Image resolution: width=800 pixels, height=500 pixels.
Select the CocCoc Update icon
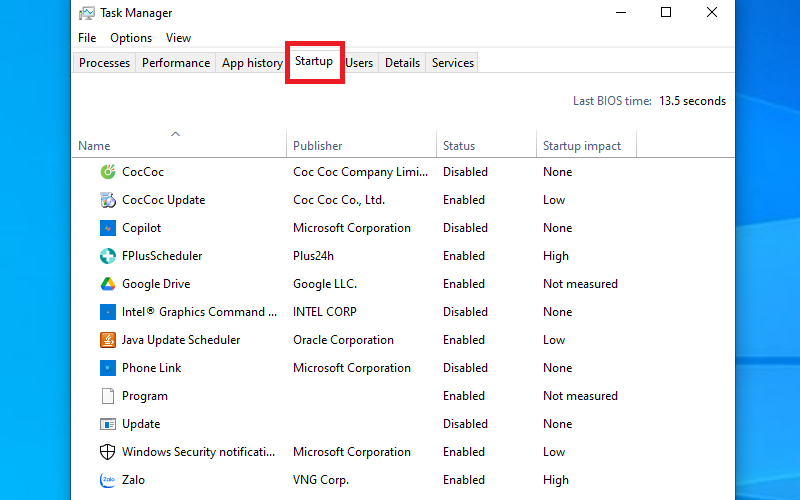click(108, 200)
